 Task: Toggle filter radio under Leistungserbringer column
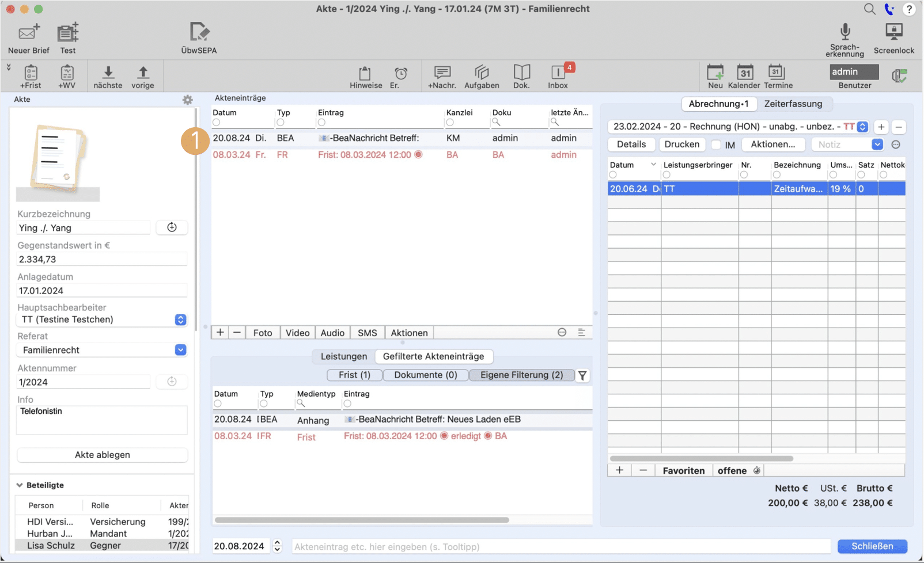667,174
